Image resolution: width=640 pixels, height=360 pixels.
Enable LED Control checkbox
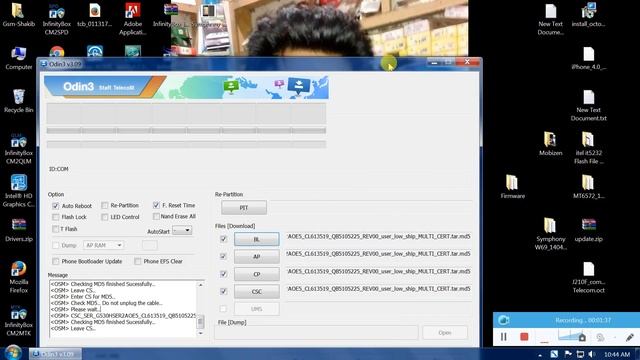click(104, 217)
